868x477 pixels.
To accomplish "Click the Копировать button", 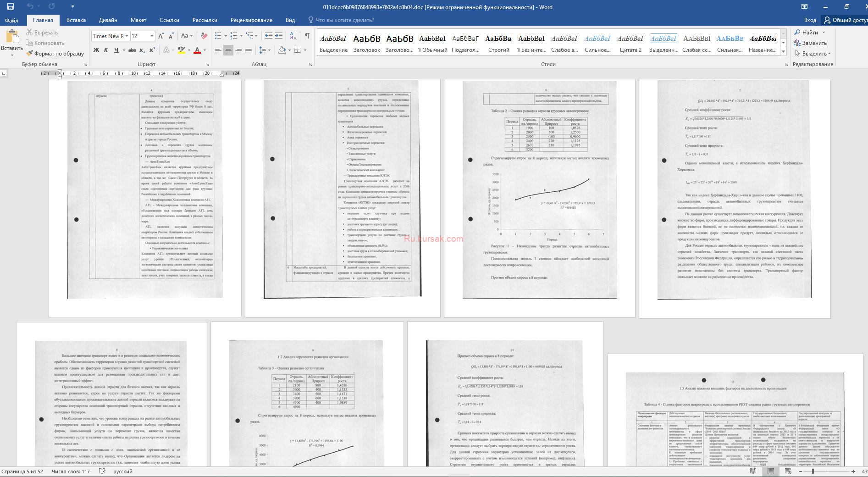I will coord(45,43).
